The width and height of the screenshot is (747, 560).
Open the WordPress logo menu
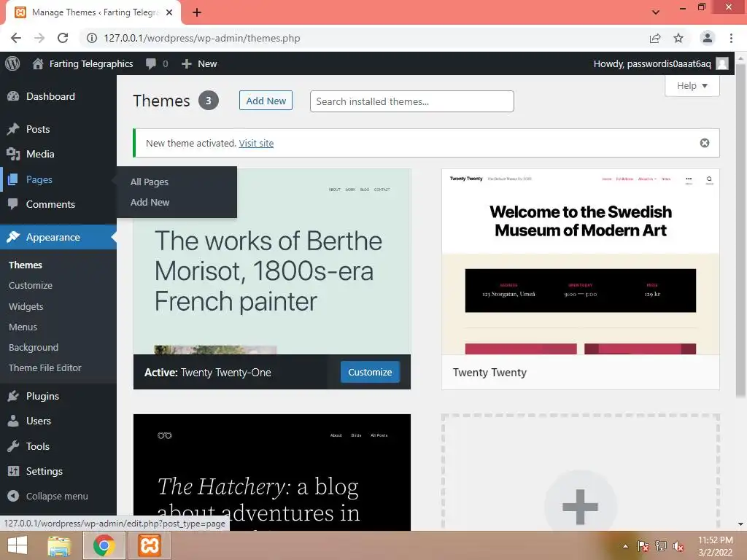pos(12,63)
